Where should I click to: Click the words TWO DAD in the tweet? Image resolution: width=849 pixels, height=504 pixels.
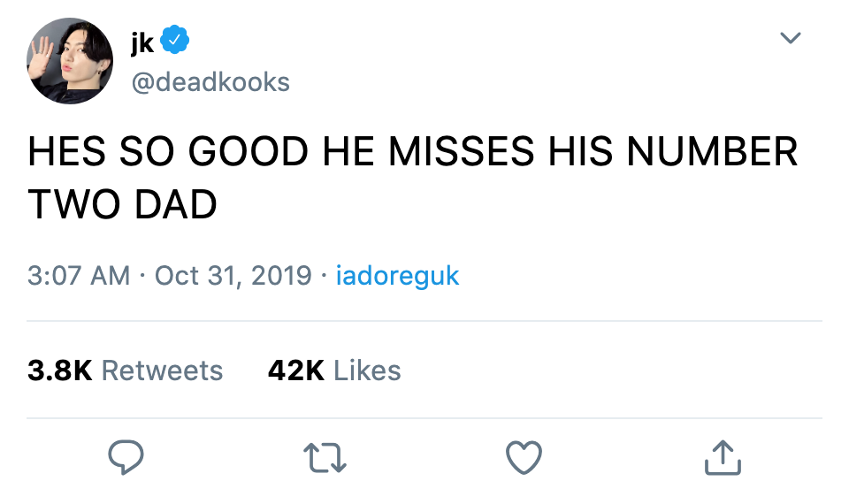point(122,204)
